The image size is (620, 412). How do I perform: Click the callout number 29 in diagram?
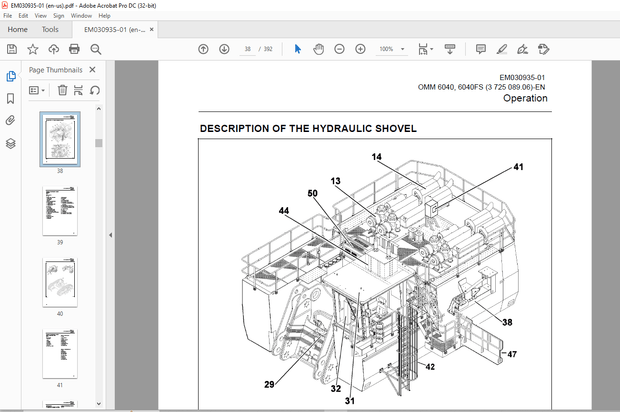pos(269,384)
